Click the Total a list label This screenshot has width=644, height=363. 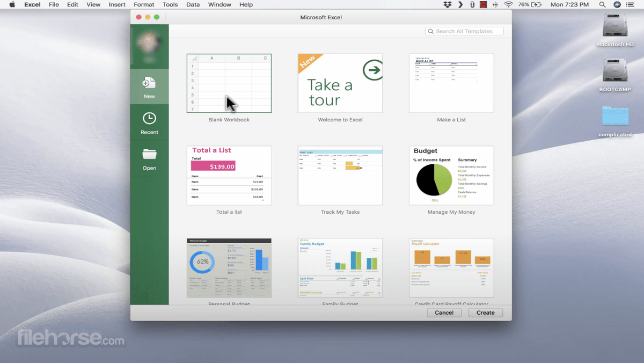229,212
